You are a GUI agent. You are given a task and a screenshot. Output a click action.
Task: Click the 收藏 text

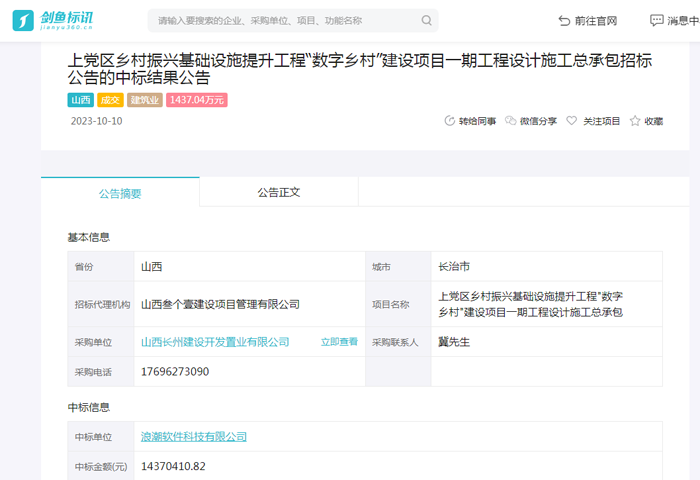coord(654,121)
